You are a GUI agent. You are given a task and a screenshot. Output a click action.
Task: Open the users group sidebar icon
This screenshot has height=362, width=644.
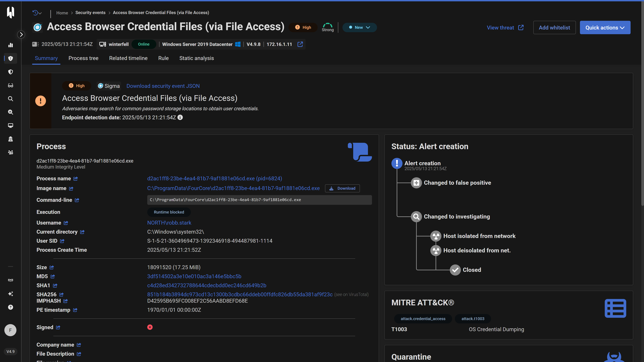click(11, 152)
